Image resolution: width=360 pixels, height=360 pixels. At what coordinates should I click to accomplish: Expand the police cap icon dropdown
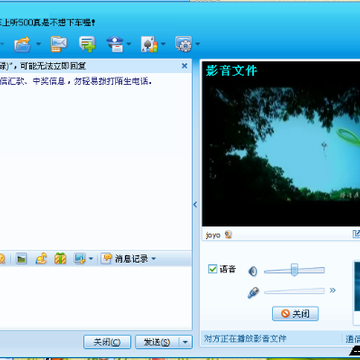click(129, 44)
